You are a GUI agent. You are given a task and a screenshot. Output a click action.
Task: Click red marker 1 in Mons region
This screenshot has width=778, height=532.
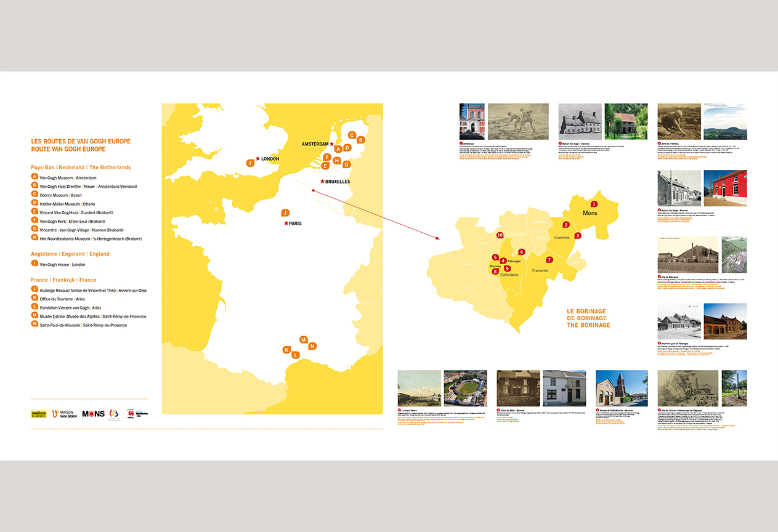[x=594, y=204]
